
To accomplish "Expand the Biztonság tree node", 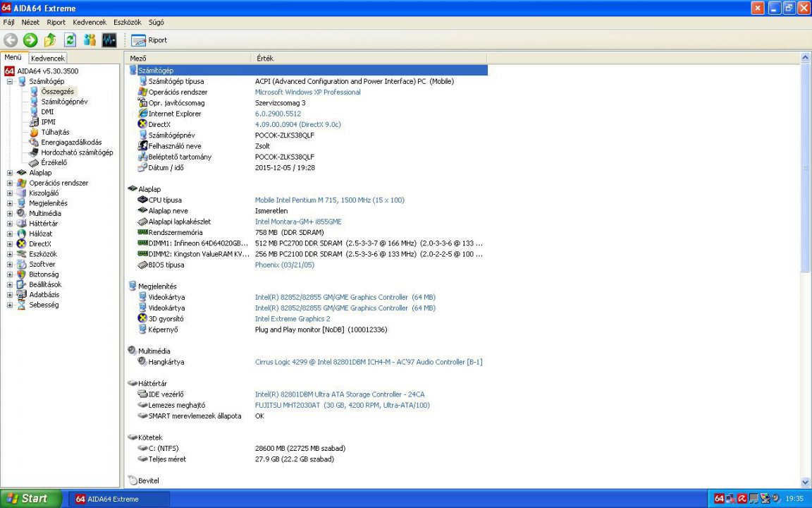I will click(9, 274).
